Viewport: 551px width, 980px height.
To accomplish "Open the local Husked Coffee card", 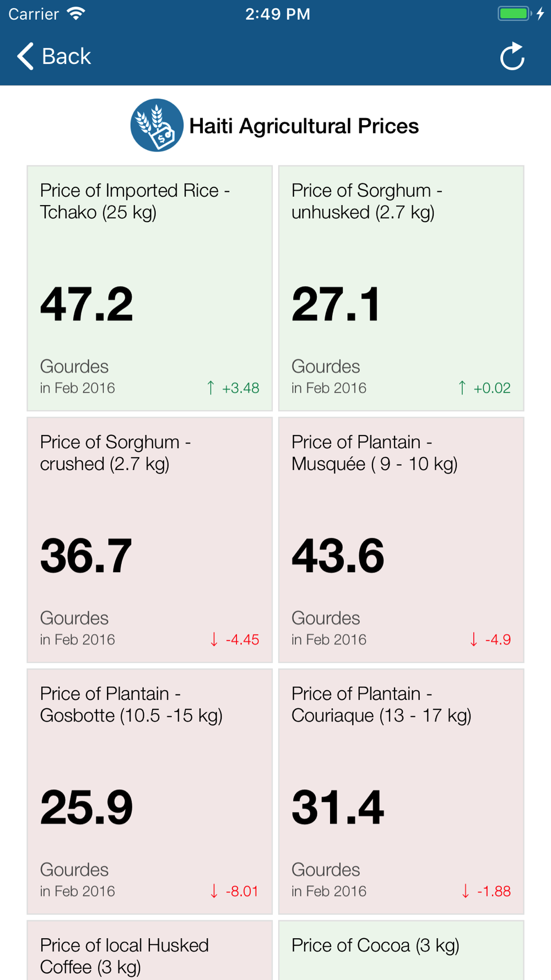I will click(x=150, y=953).
